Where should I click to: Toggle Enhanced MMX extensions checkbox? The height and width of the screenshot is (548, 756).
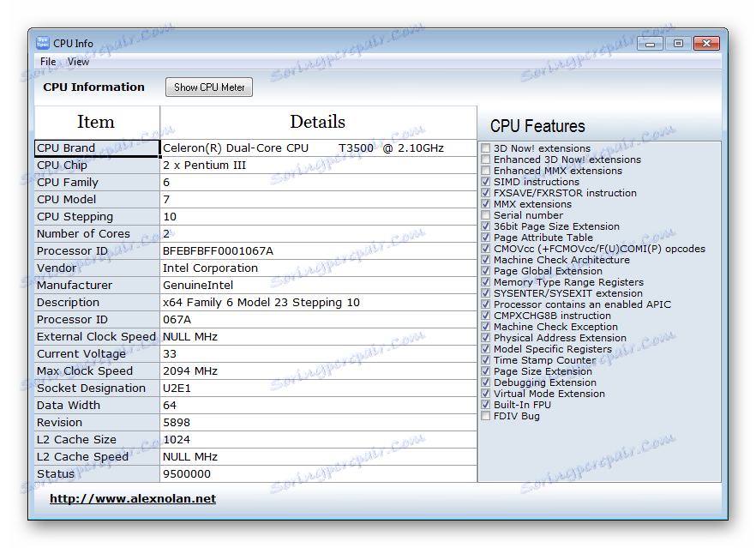click(485, 171)
